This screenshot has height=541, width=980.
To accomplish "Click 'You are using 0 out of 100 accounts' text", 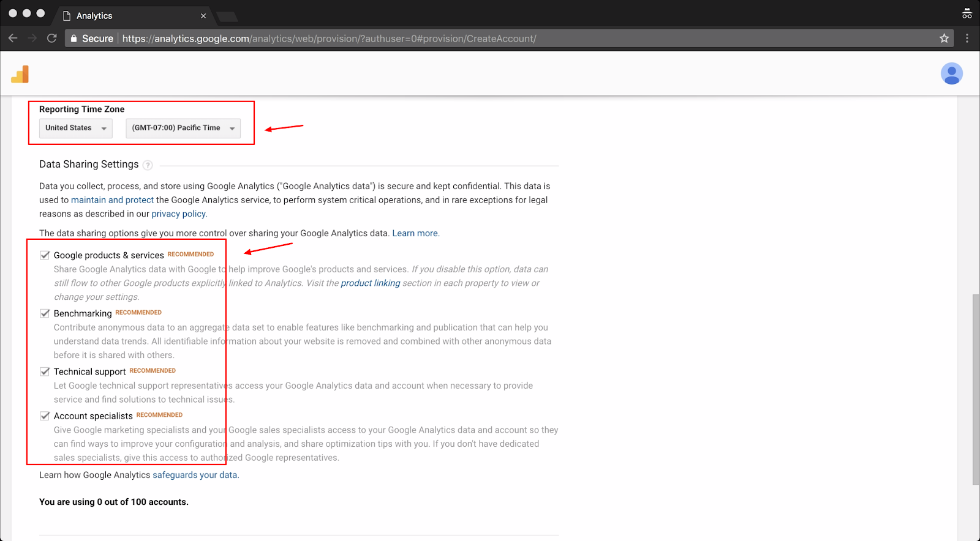I will tap(114, 502).
